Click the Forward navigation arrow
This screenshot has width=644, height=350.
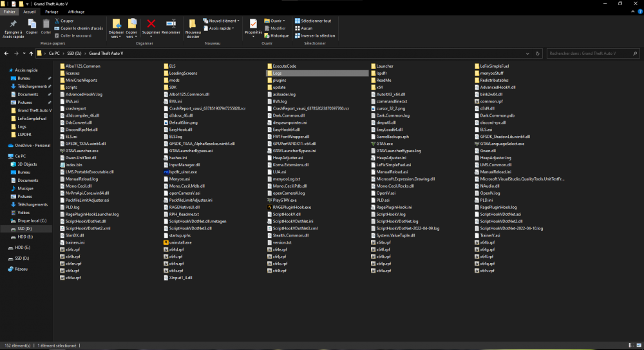(x=16, y=53)
